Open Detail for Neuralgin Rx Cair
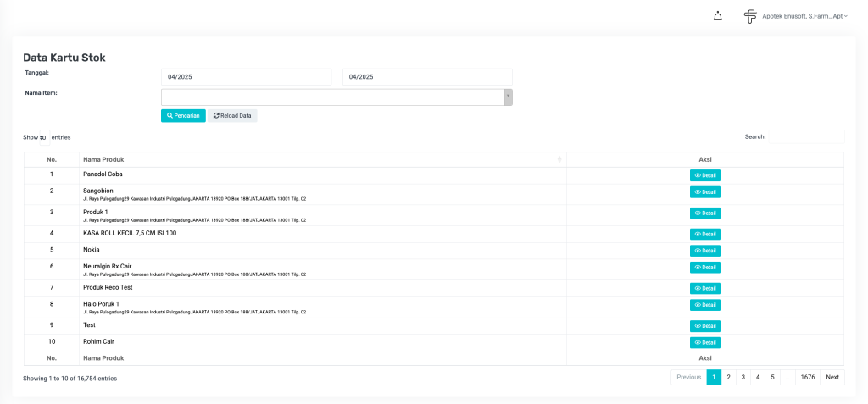This screenshot has width=868, height=404. coord(704,268)
